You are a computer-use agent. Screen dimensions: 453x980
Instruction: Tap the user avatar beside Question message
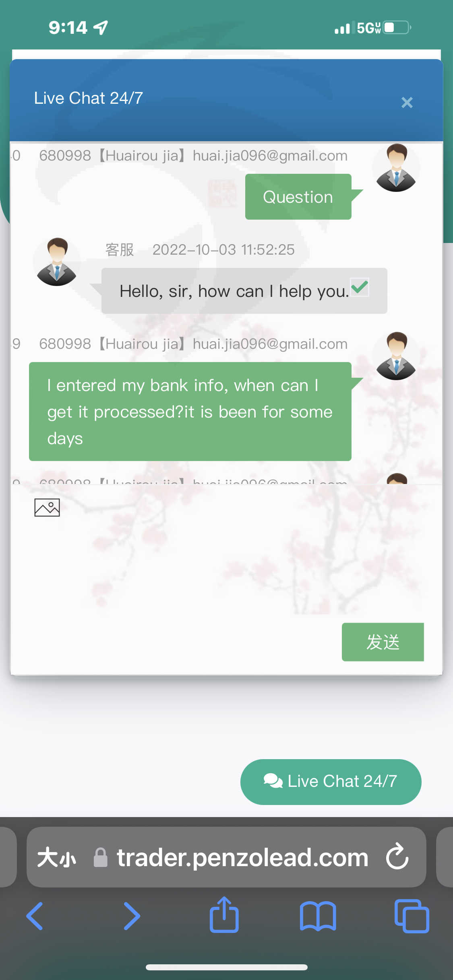[396, 168]
